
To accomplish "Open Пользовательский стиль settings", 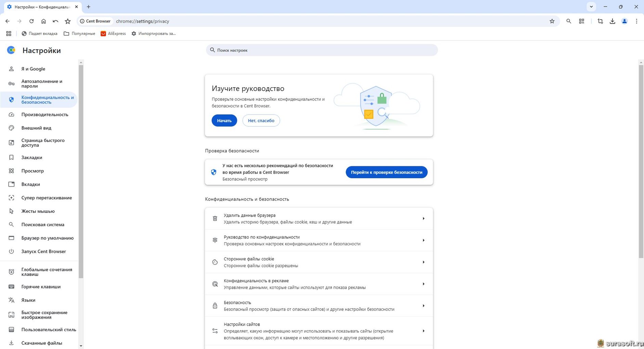I will click(39, 329).
